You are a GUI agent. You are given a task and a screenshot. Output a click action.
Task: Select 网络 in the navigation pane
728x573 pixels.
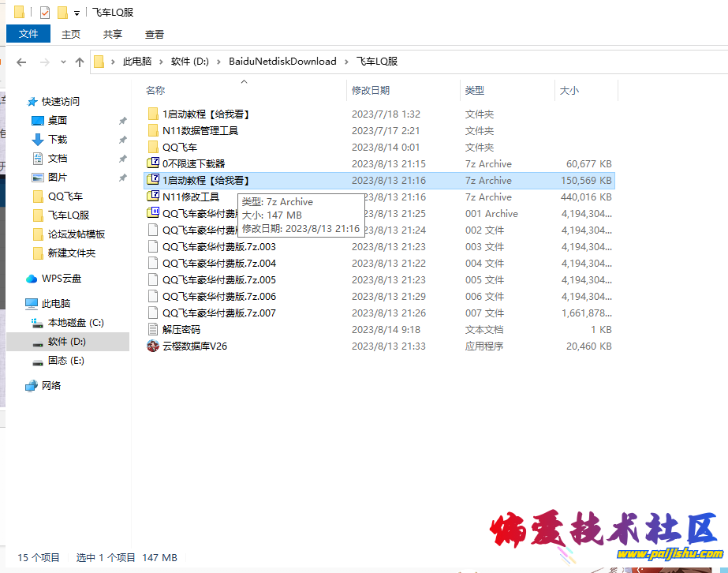51,386
